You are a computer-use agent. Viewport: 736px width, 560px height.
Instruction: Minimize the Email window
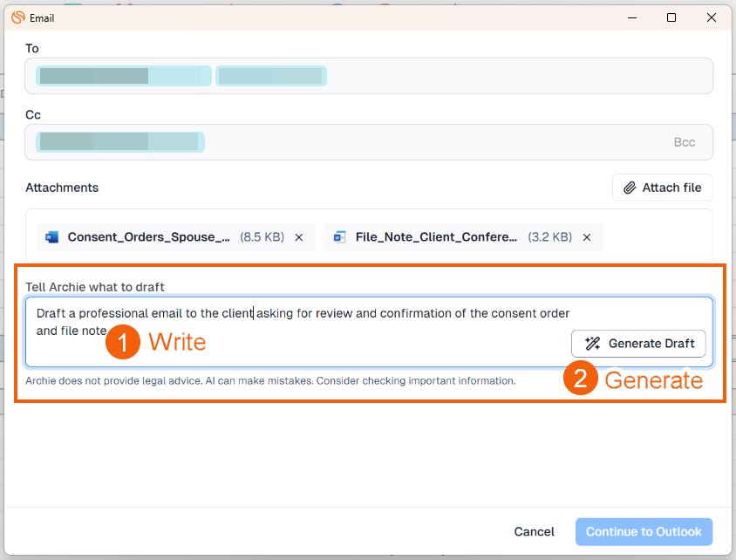[x=630, y=17]
